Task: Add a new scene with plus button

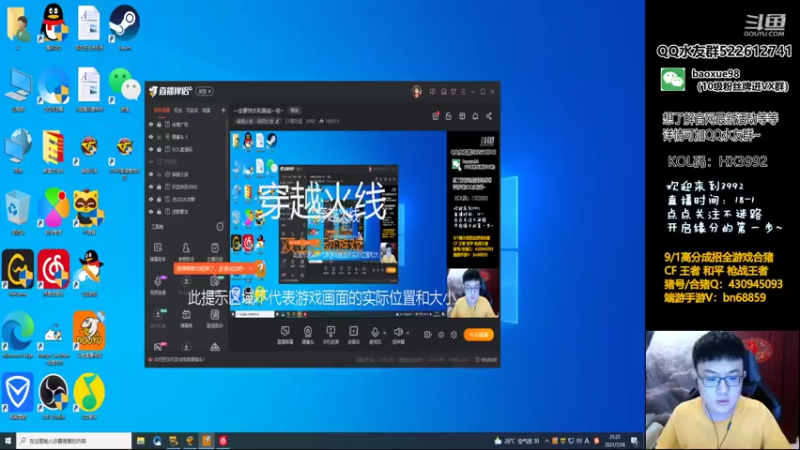Action: point(223,110)
